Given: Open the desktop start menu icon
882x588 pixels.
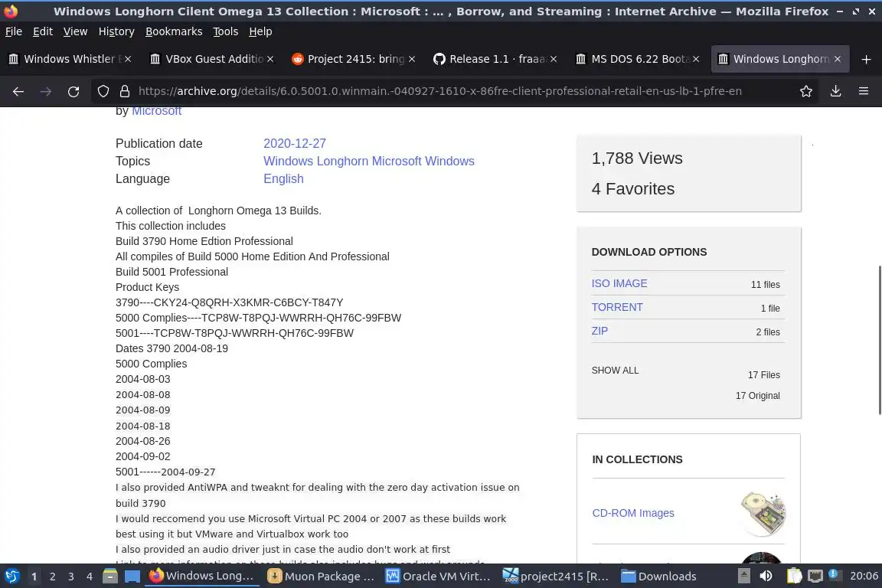Looking at the screenshot, I should click(11, 577).
